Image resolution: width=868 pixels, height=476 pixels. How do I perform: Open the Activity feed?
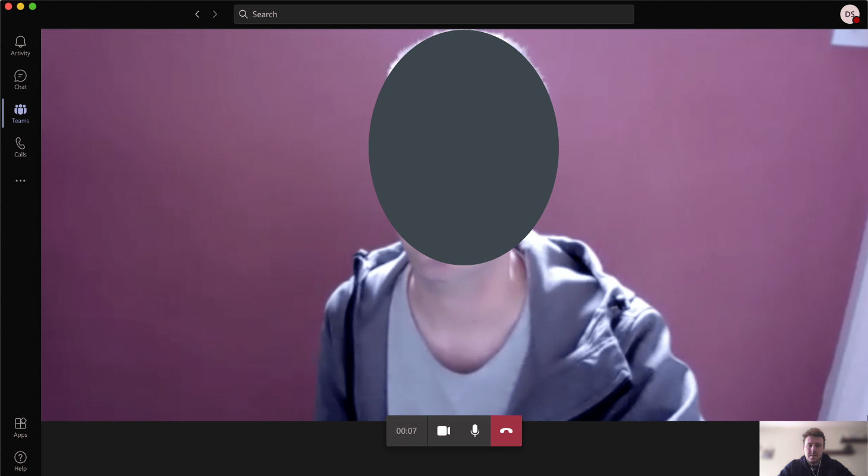[x=20, y=46]
